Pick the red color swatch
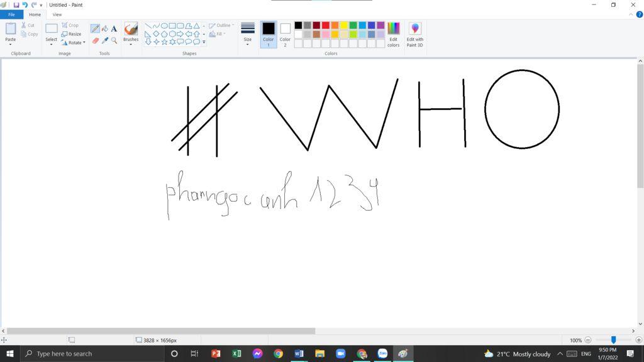This screenshot has height=362, width=644. click(x=326, y=25)
